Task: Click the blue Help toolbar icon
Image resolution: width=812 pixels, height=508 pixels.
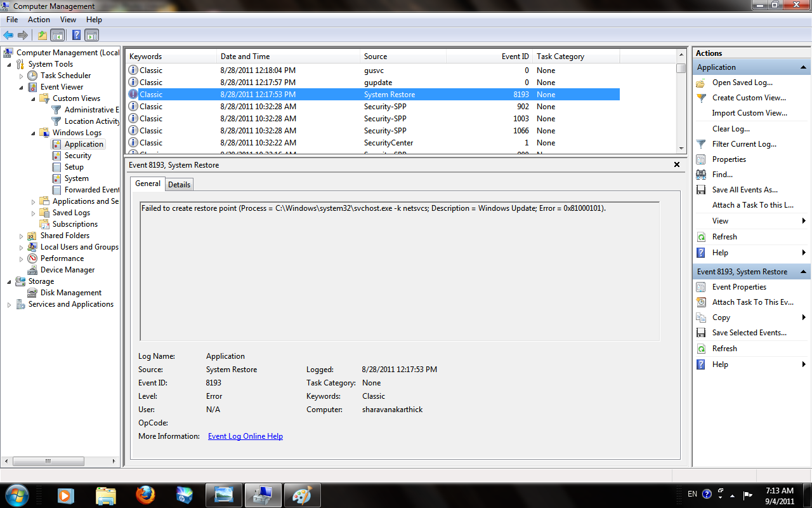Action: click(x=77, y=36)
